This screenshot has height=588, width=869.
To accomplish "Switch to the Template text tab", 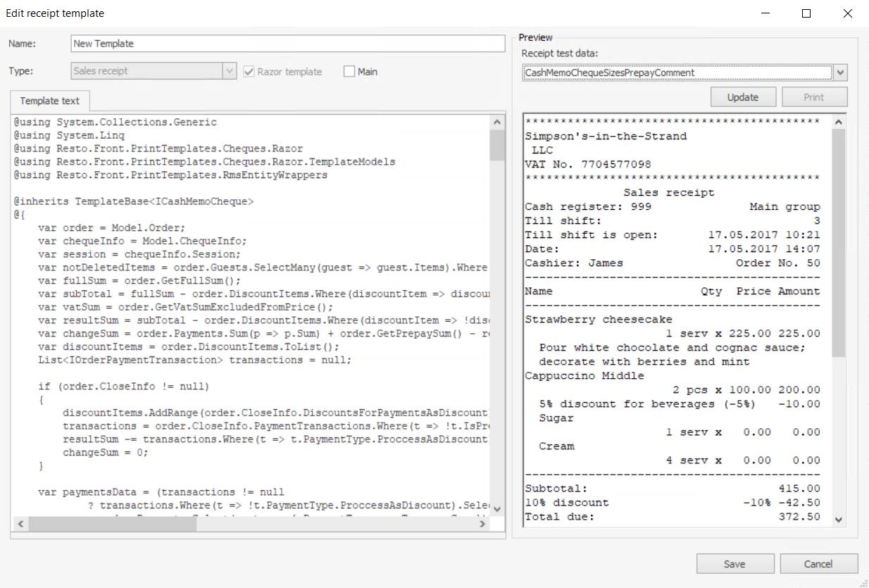I will pos(49,101).
